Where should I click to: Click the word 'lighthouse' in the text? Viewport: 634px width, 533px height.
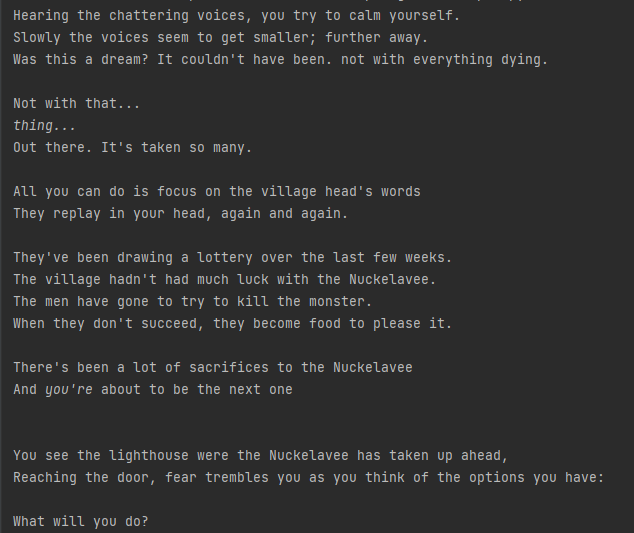(147, 456)
